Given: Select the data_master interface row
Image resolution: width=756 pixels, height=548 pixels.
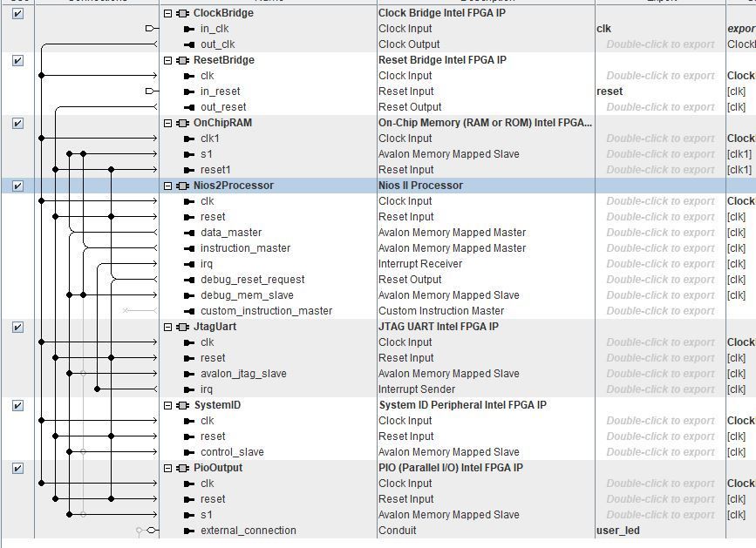Looking at the screenshot, I should (231, 233).
